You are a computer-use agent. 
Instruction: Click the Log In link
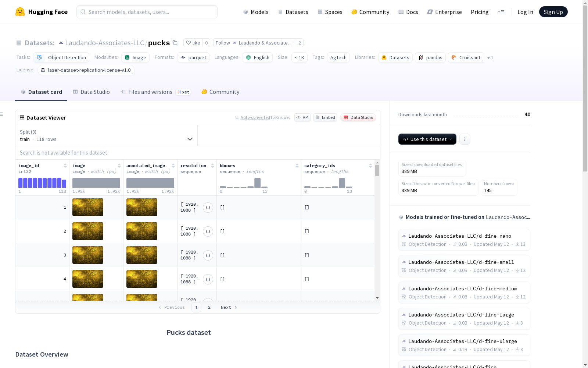coord(525,12)
